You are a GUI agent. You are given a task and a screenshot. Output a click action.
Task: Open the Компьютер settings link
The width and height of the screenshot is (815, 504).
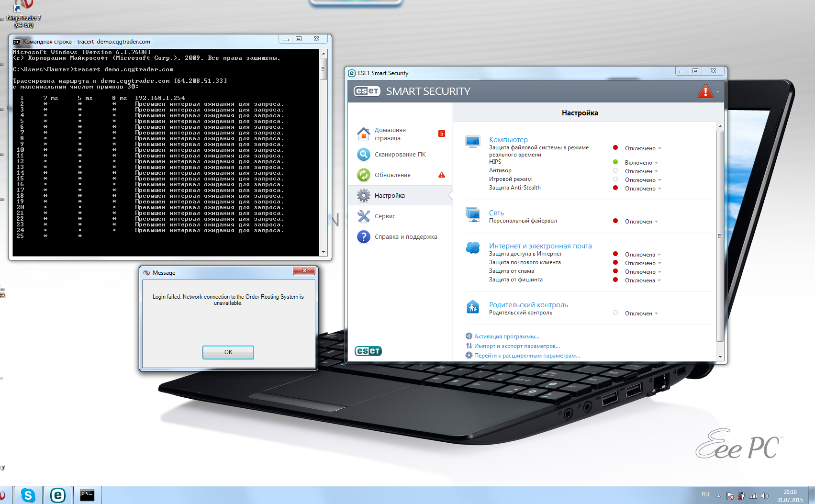click(x=508, y=140)
